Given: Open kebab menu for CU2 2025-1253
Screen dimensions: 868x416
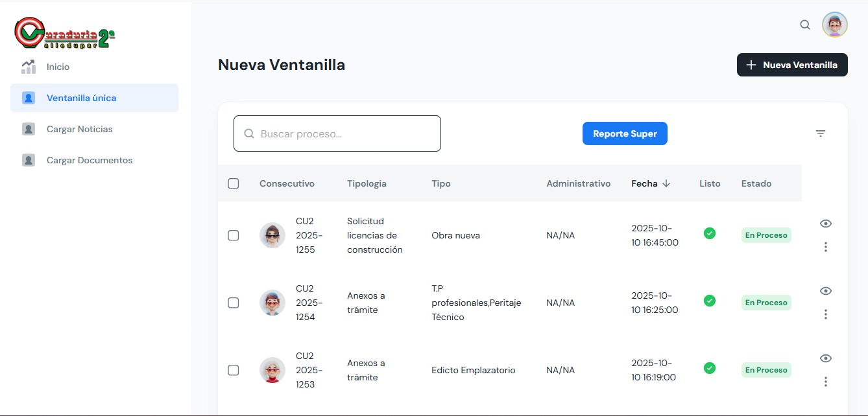Looking at the screenshot, I should 825,382.
